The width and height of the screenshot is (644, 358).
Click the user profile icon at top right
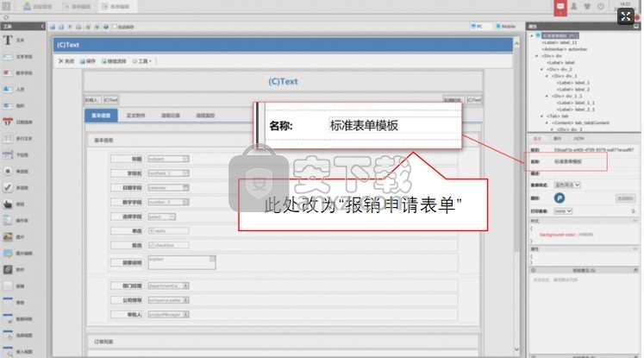click(x=574, y=6)
